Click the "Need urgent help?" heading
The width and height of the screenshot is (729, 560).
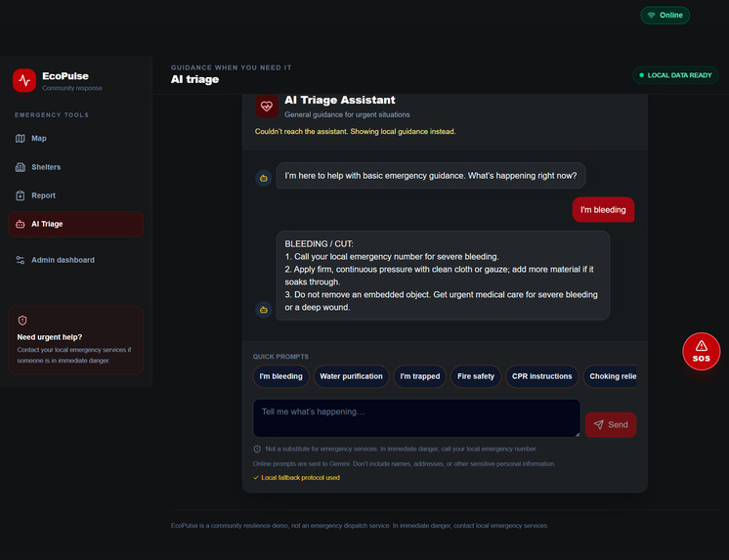tap(49, 337)
